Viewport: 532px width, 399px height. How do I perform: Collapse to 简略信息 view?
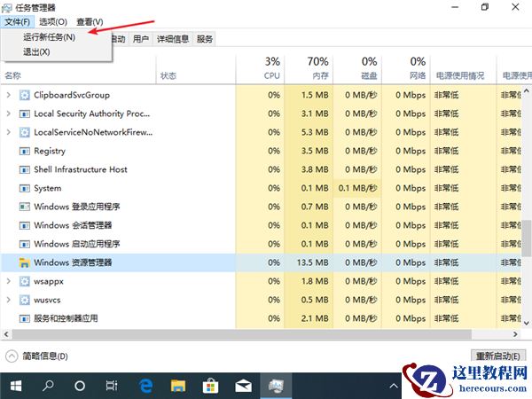36,356
